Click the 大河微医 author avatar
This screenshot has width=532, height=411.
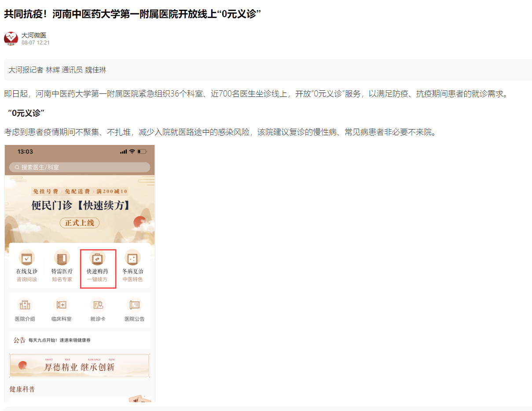(11, 39)
